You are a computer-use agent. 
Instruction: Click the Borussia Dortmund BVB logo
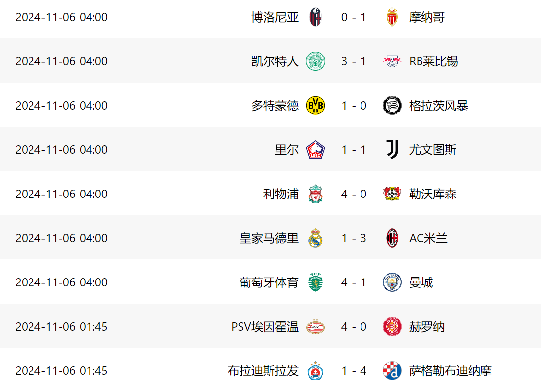point(315,106)
